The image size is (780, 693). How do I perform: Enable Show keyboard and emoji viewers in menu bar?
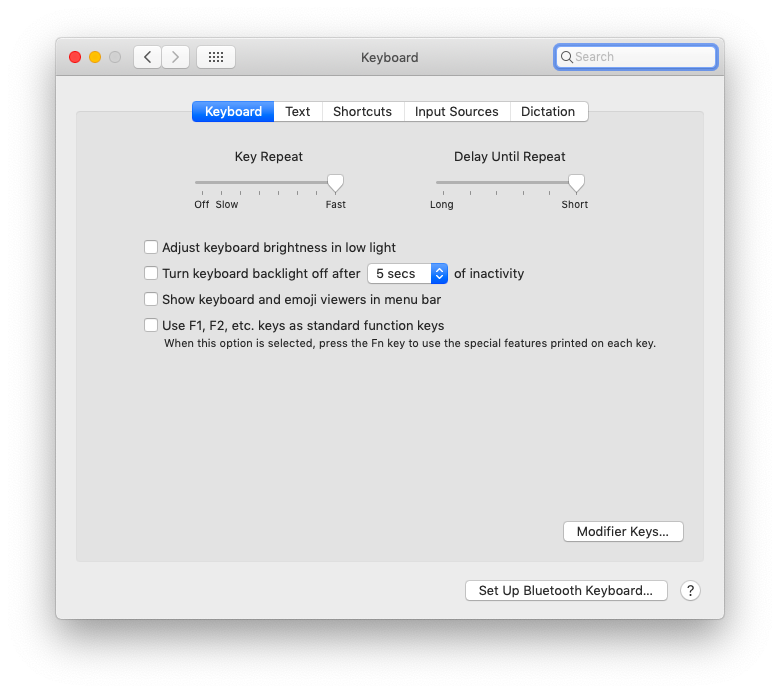tap(151, 299)
